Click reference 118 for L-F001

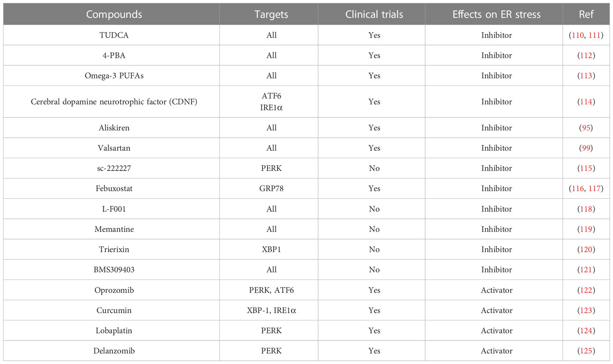[586, 209]
